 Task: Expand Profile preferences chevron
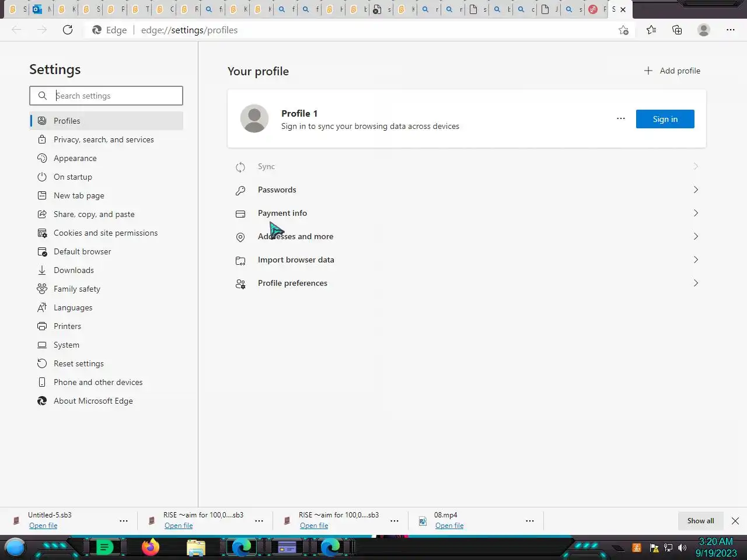pos(696,283)
